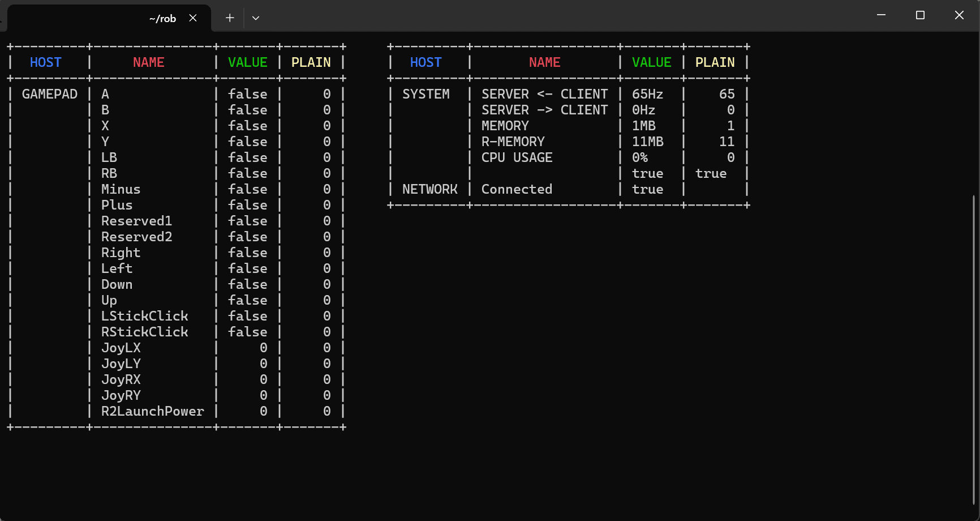Click the RB row name

pos(109,173)
